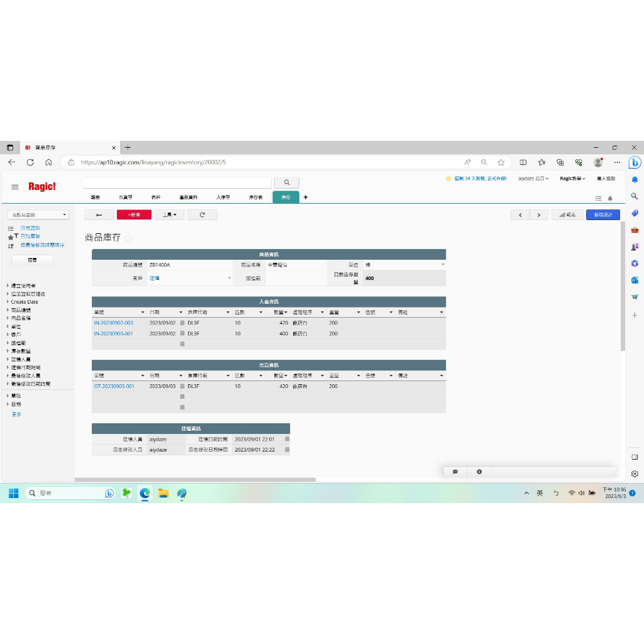Open the aiydaze account dropdown
This screenshot has height=644, width=644.
[x=533, y=179]
